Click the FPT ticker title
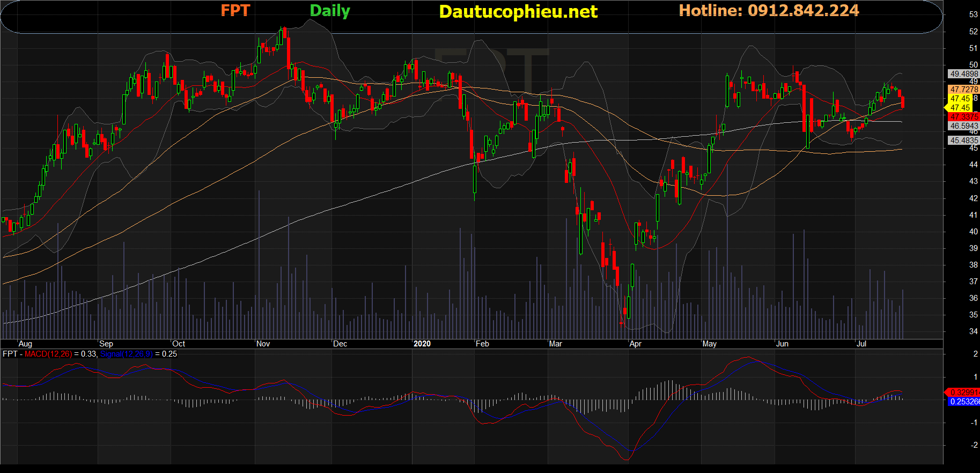 [235, 11]
